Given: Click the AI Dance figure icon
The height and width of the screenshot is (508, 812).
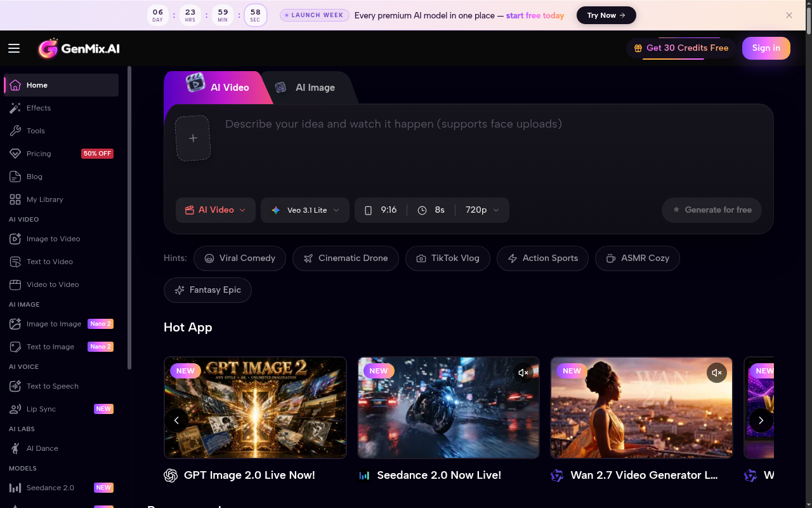Looking at the screenshot, I should coord(15,448).
